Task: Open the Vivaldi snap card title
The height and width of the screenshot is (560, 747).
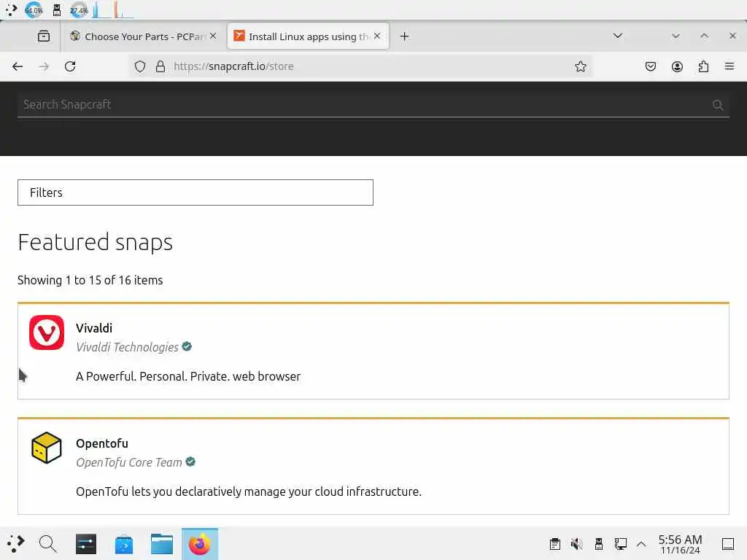Action: tap(94, 328)
